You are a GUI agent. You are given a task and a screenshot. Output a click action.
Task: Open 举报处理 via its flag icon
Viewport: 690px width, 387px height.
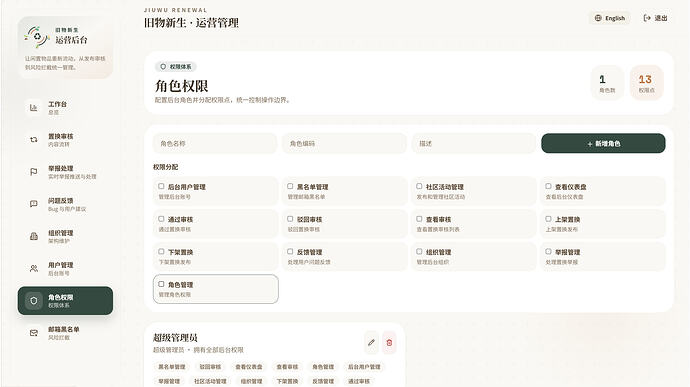point(34,172)
